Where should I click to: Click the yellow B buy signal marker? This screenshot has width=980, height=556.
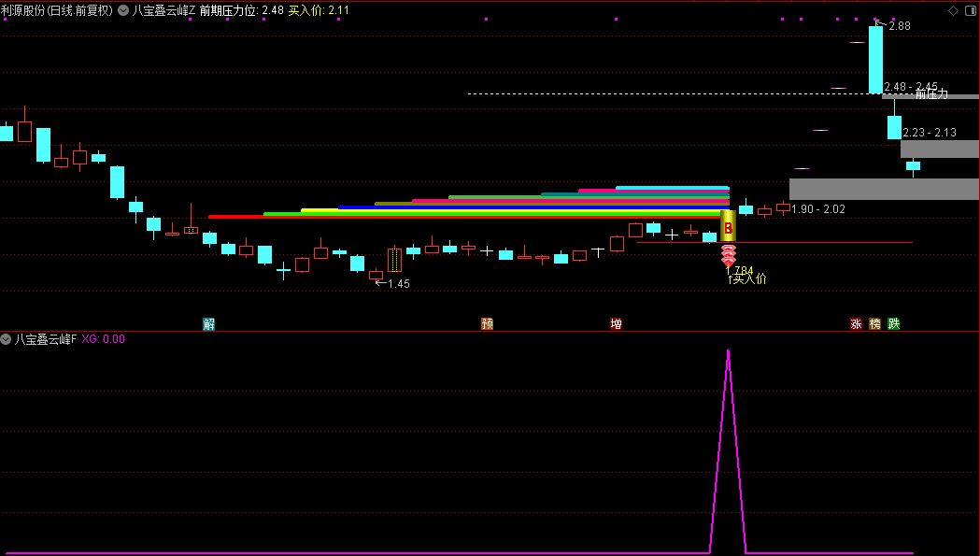pyautogui.click(x=728, y=226)
